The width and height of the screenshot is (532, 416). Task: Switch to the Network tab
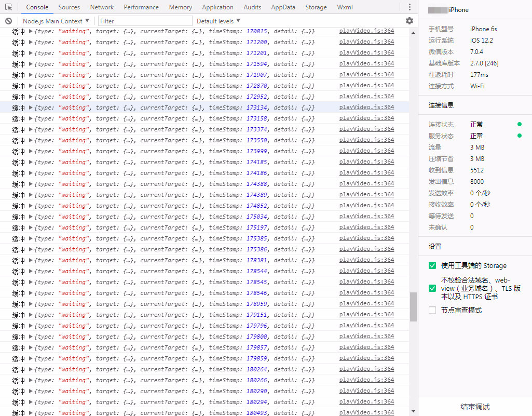pyautogui.click(x=102, y=7)
